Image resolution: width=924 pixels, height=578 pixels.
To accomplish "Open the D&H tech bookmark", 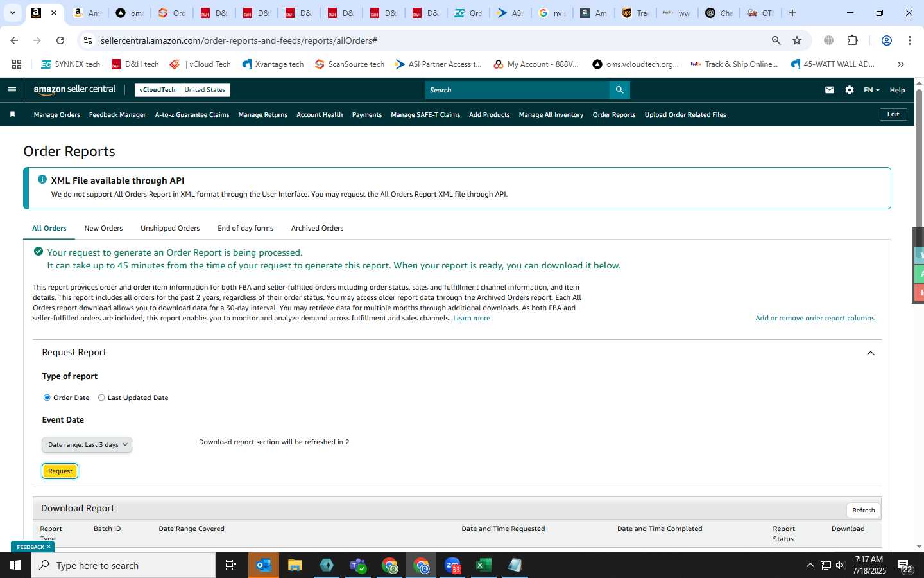I will point(135,64).
